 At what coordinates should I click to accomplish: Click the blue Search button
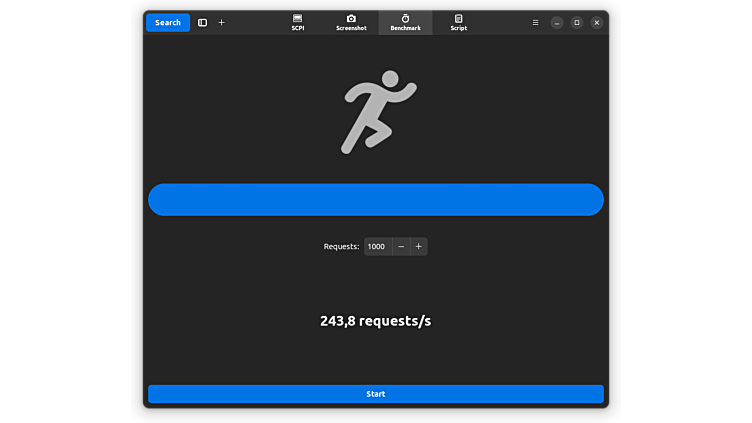[168, 22]
